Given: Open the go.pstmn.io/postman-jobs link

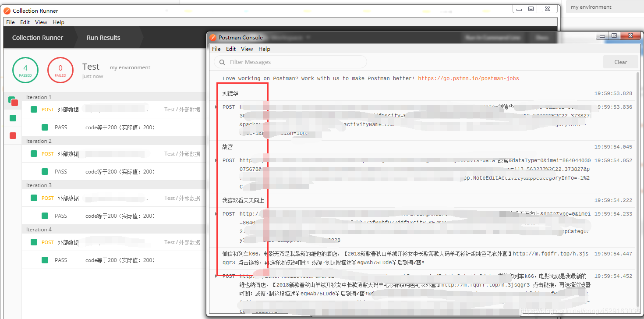Looking at the screenshot, I should [468, 79].
